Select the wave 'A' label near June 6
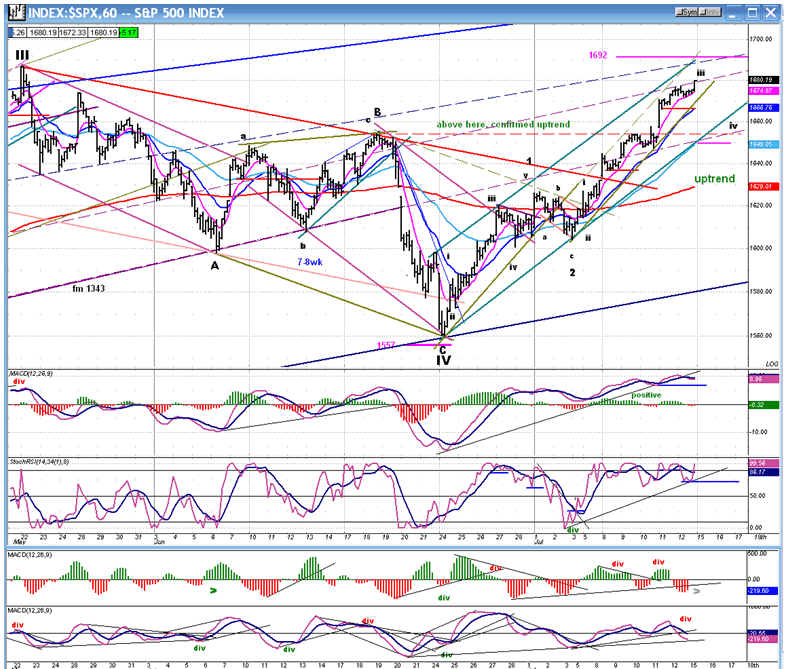This screenshot has height=669, width=786. [215, 266]
